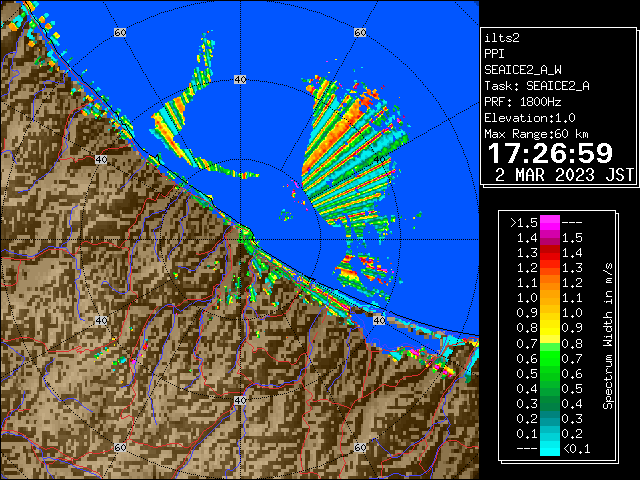The height and width of the screenshot is (480, 640).
Task: Click the 17:26:59 timestamp
Action: [x=550, y=154]
